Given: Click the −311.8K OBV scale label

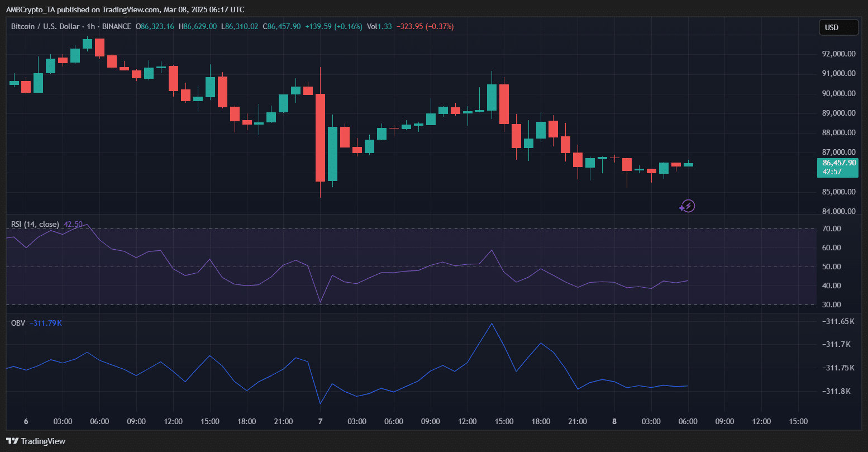Looking at the screenshot, I should click(837, 392).
